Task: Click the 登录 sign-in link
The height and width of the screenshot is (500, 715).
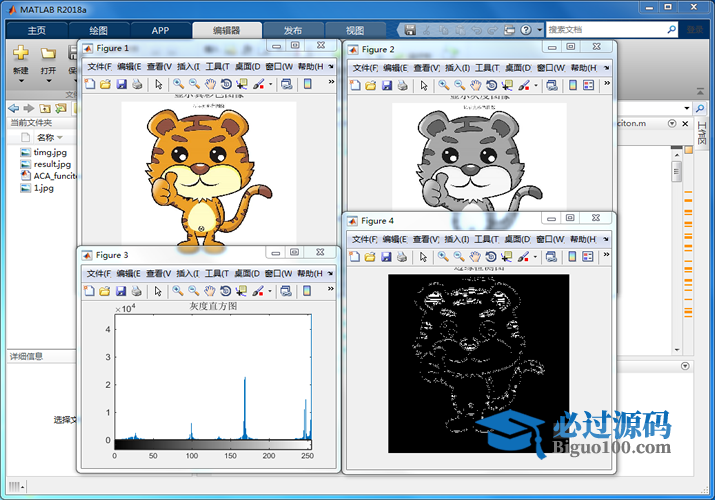Action: click(x=695, y=30)
